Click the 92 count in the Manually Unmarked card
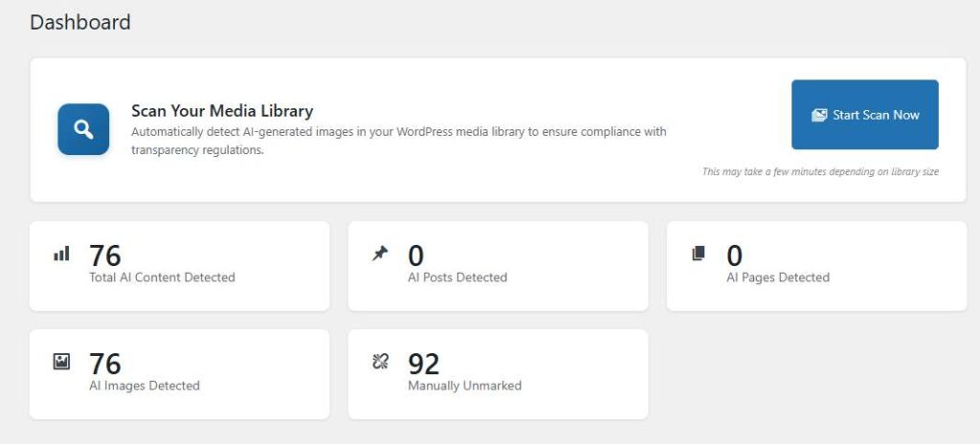Screen dimensions: 980x444 (x=424, y=364)
